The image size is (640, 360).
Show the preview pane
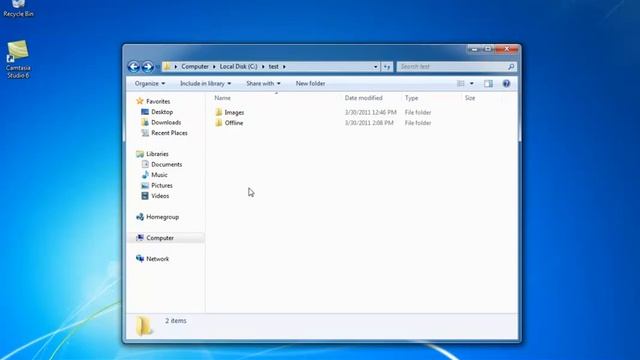pyautogui.click(x=488, y=83)
